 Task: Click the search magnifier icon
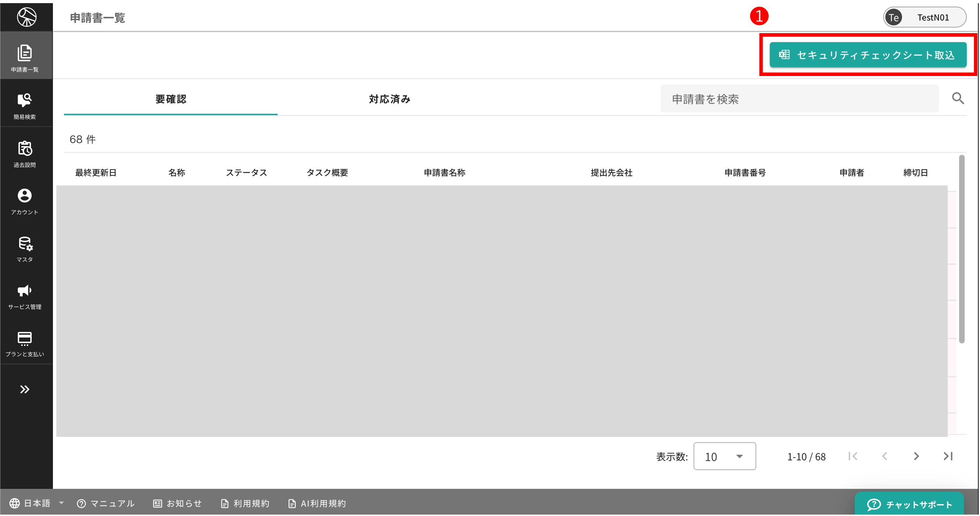(x=958, y=98)
